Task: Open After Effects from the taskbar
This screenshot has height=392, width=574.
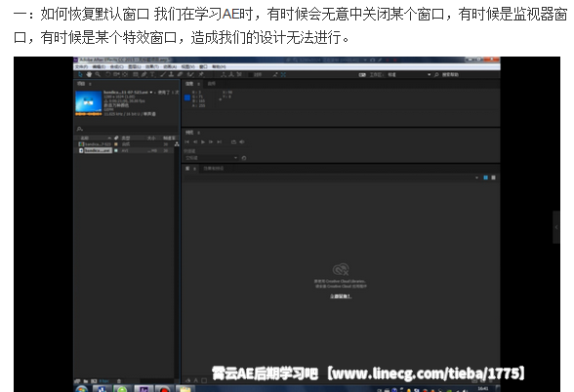Action: tap(143, 389)
